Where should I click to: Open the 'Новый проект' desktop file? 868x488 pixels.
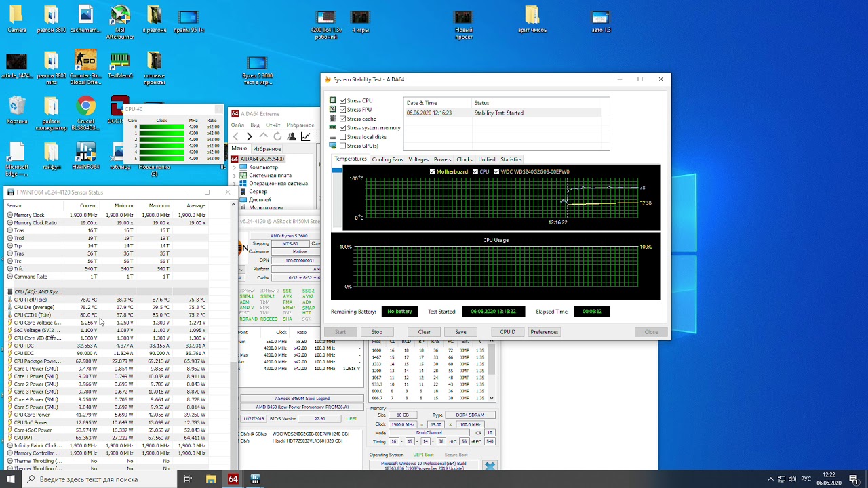463,23
